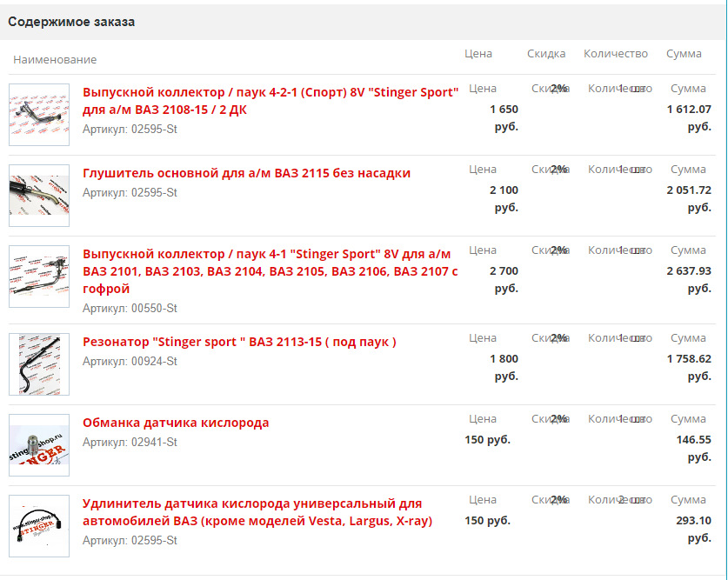Click the top 'Скидка' column header
Viewport: 728px width, 580px height.
tap(546, 53)
